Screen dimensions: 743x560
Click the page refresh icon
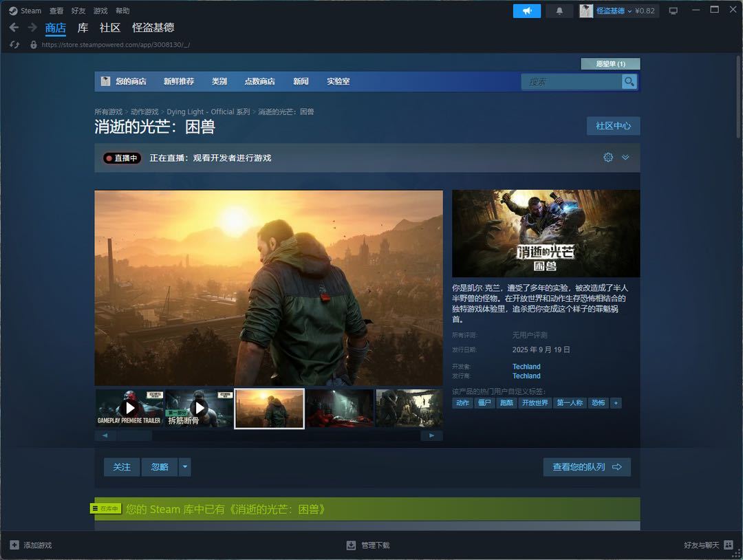pyautogui.click(x=14, y=45)
